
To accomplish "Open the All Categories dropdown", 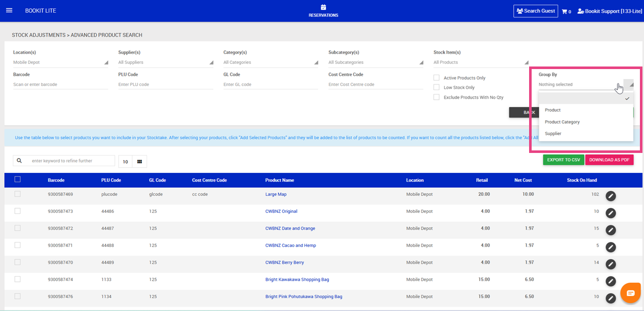I will [271, 62].
